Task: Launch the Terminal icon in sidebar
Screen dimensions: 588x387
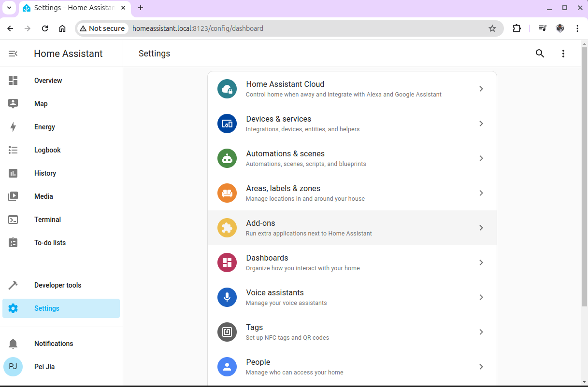Action: [13, 220]
